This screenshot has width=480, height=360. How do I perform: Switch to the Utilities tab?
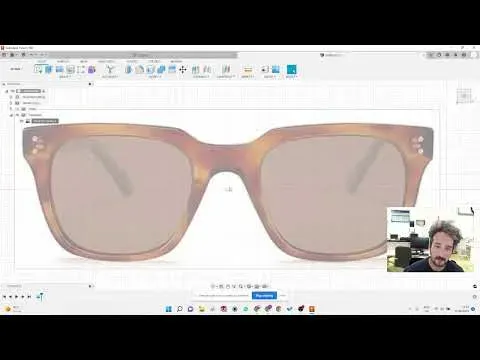coord(176,61)
